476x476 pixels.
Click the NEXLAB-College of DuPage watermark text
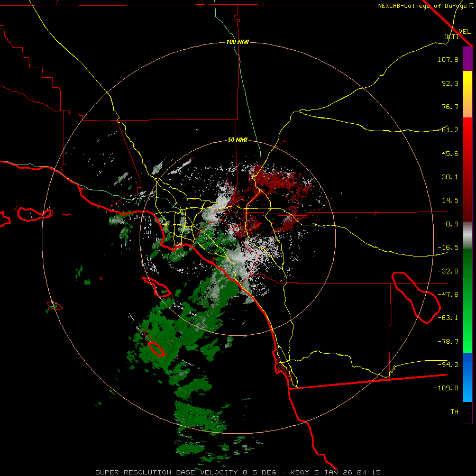pyautogui.click(x=426, y=6)
